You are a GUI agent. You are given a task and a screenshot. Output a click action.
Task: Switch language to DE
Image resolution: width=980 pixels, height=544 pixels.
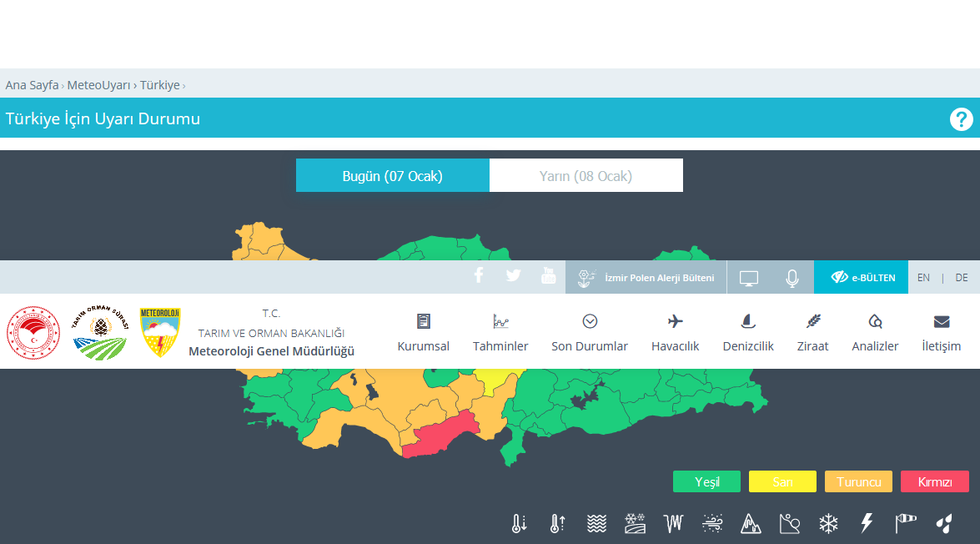(x=962, y=278)
